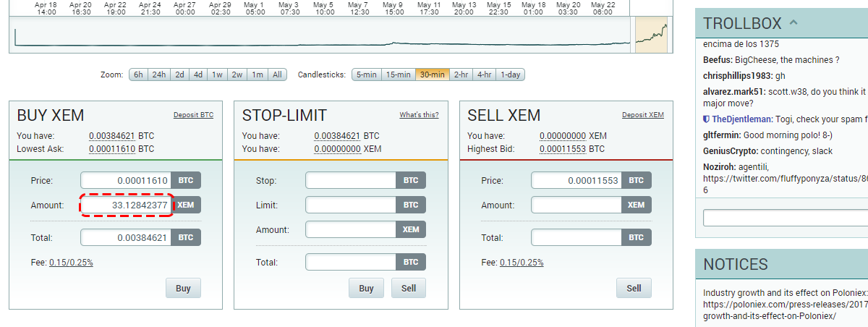Click the BTC unit label beside Buy Price
Screen dimensions: 868x327
[x=186, y=181]
